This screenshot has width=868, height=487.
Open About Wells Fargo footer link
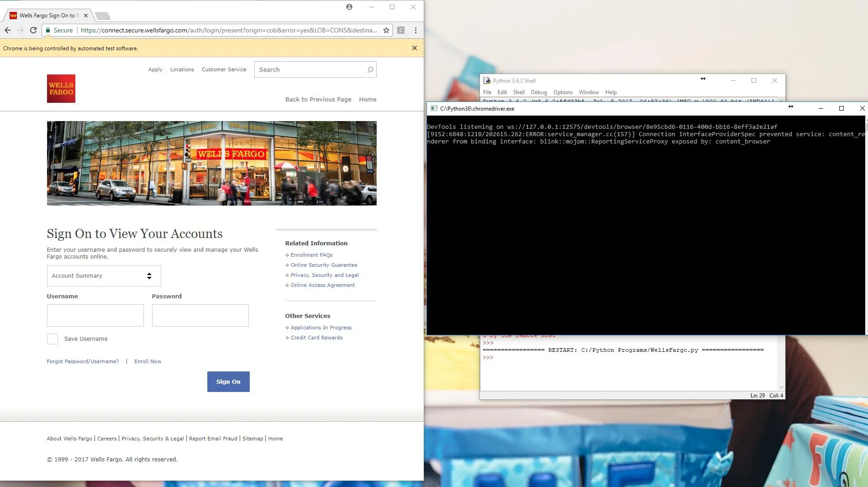(69, 439)
